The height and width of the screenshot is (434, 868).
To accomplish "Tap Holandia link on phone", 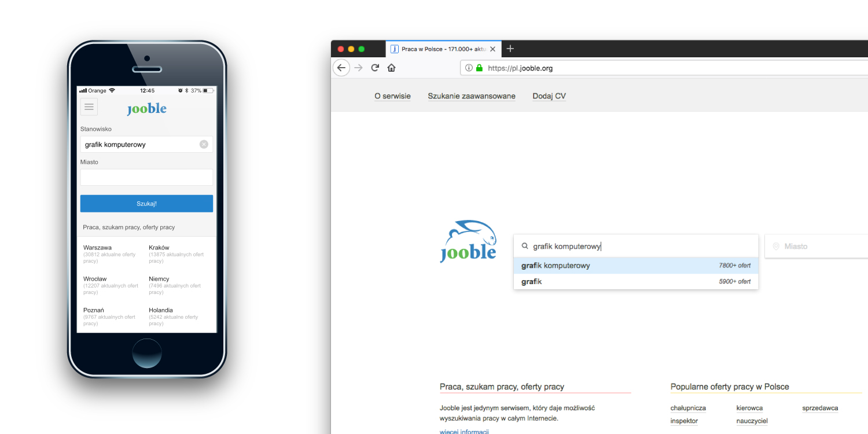I will [x=161, y=310].
